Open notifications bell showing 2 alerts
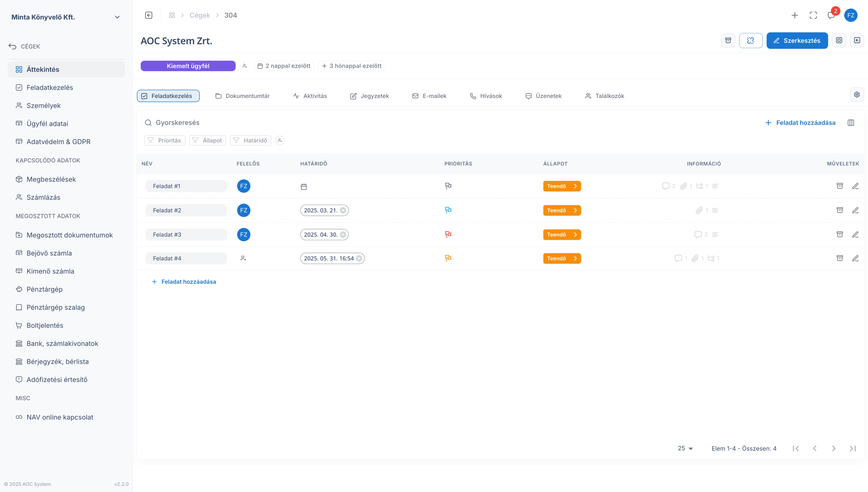The image size is (868, 492). (831, 15)
